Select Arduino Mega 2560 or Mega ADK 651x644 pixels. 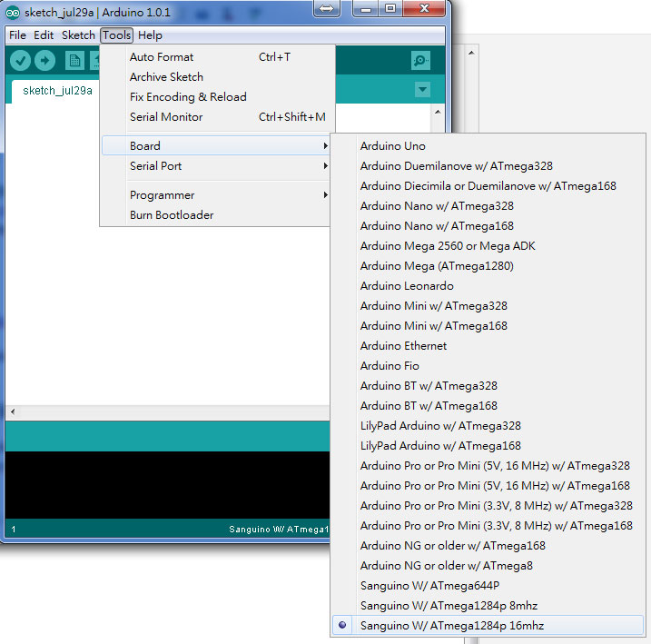[488, 246]
